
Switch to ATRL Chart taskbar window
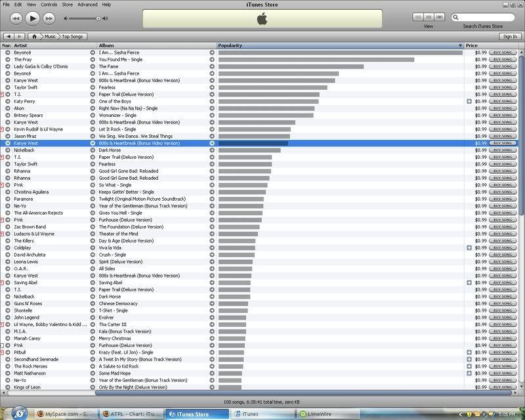point(133,414)
